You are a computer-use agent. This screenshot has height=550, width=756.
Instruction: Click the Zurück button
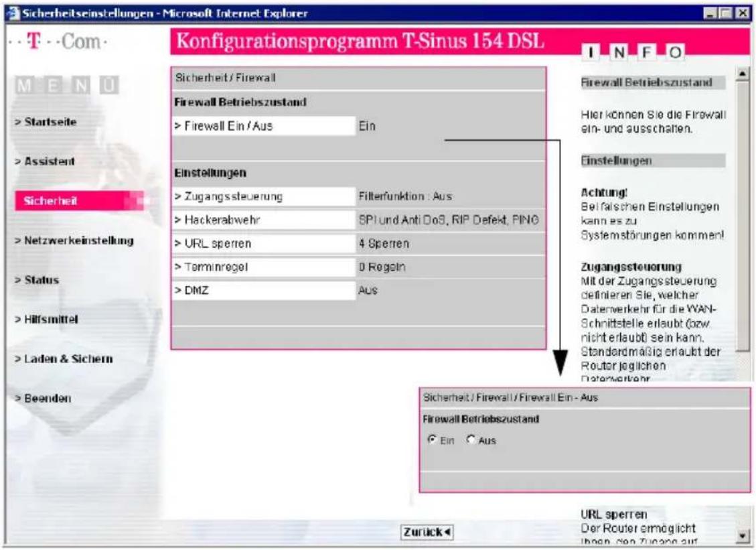pyautogui.click(x=427, y=532)
